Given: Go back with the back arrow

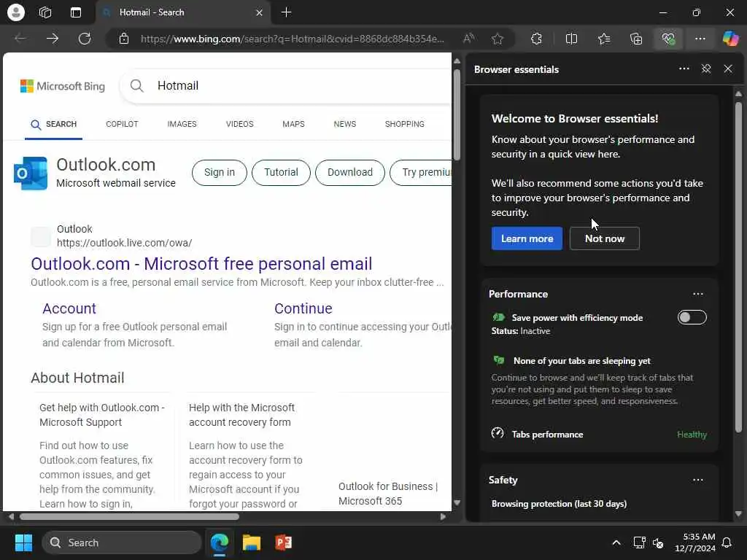Looking at the screenshot, I should 20,39.
